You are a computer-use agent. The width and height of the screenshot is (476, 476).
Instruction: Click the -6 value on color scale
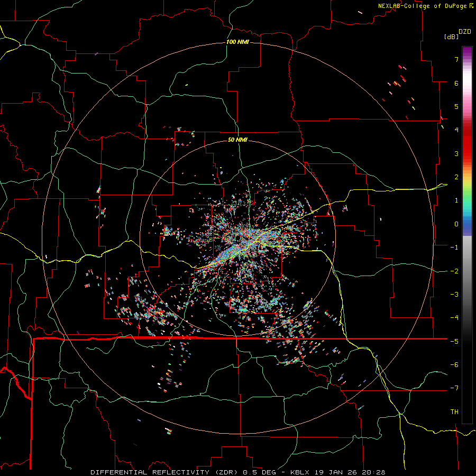click(454, 365)
